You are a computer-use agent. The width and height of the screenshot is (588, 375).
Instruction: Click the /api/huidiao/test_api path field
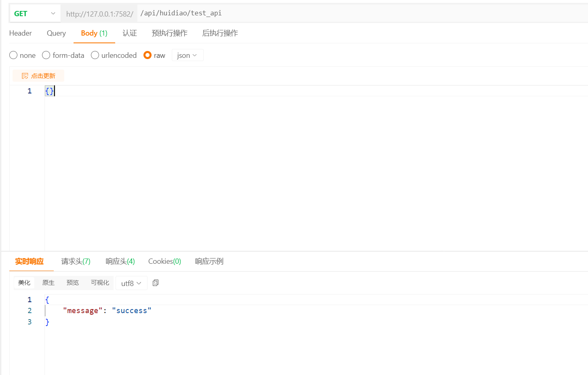[362, 13]
